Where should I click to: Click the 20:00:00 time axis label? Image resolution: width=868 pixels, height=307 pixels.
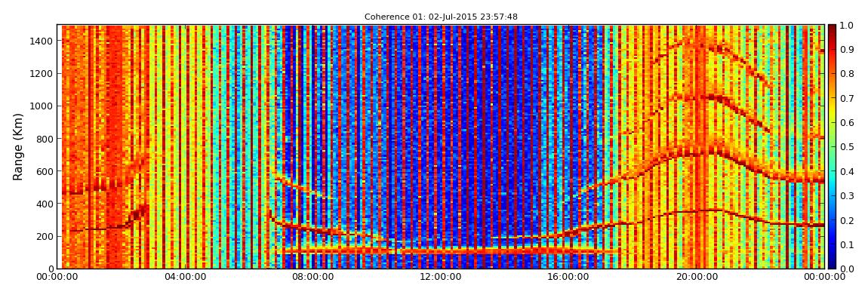697,277
